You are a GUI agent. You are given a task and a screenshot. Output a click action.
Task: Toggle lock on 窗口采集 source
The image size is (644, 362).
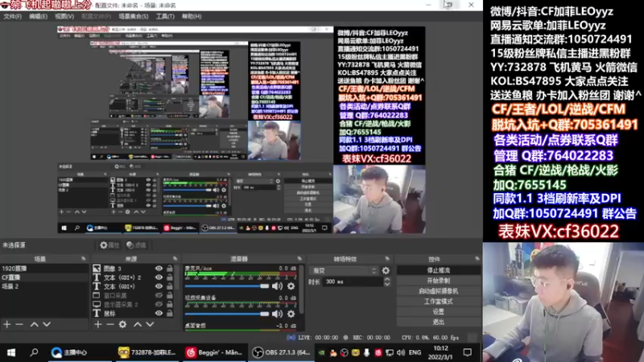pyautogui.click(x=170, y=295)
